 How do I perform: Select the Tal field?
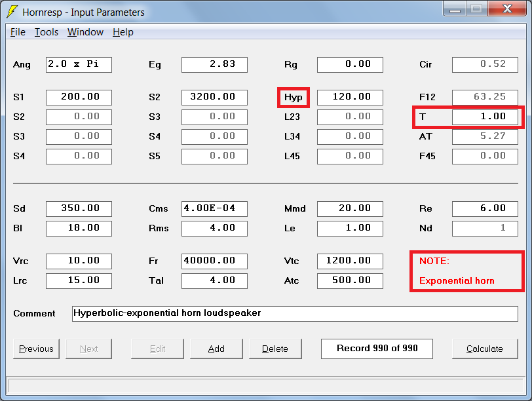click(x=214, y=281)
